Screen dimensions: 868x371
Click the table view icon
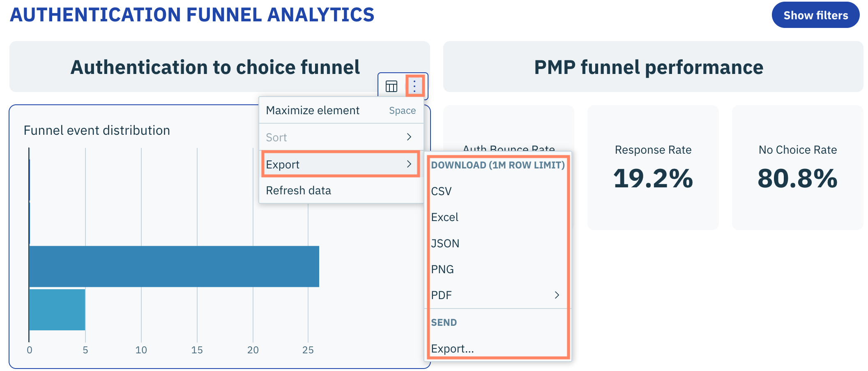point(391,86)
